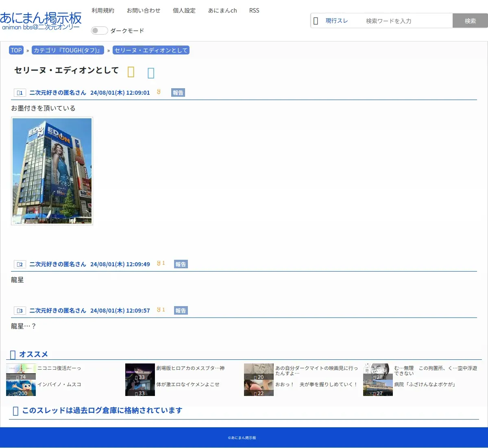Click the yellow icon beside thread title

click(131, 72)
